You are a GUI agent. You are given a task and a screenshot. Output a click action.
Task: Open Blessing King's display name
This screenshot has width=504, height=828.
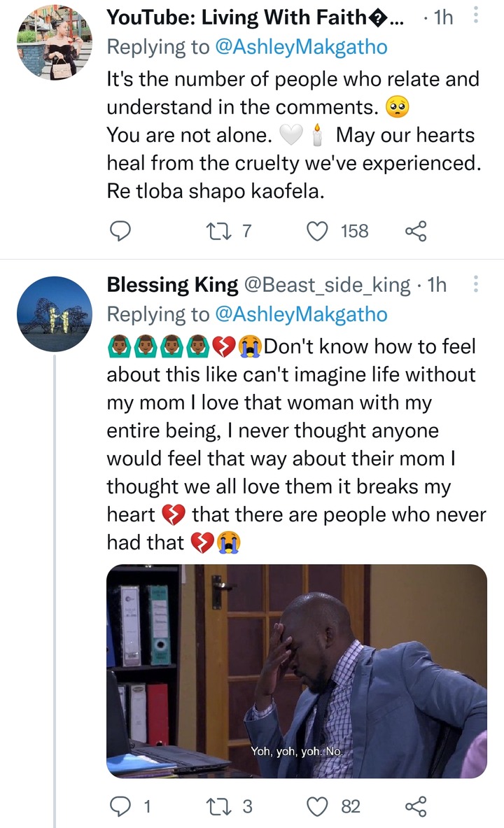tap(172, 285)
